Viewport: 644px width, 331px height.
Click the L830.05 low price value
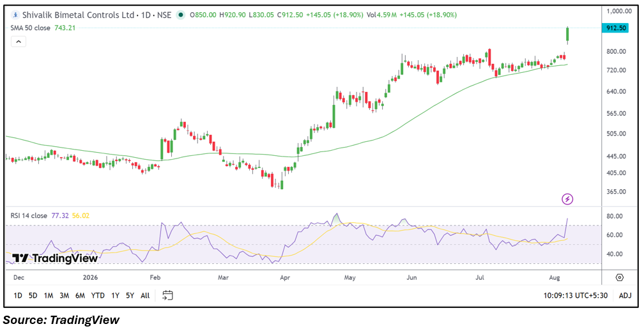click(x=261, y=15)
